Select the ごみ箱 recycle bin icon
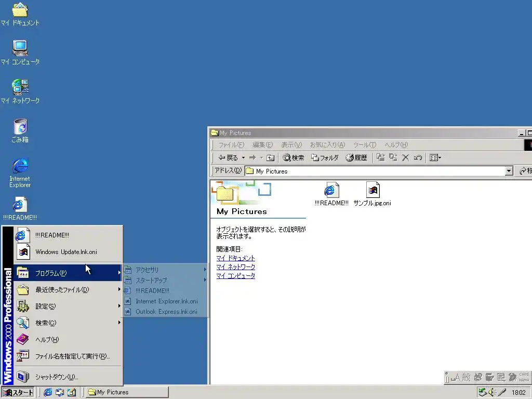Viewport: 532px width, 399px height. pos(20,130)
